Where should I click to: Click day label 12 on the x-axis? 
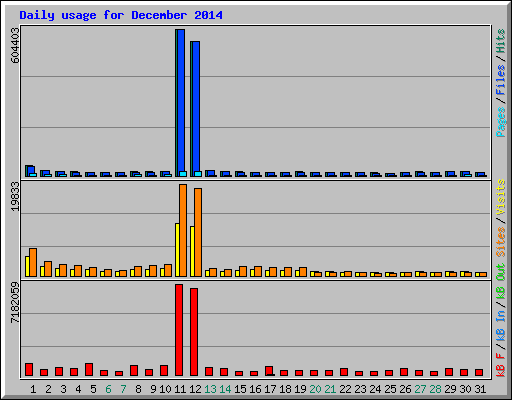195,389
